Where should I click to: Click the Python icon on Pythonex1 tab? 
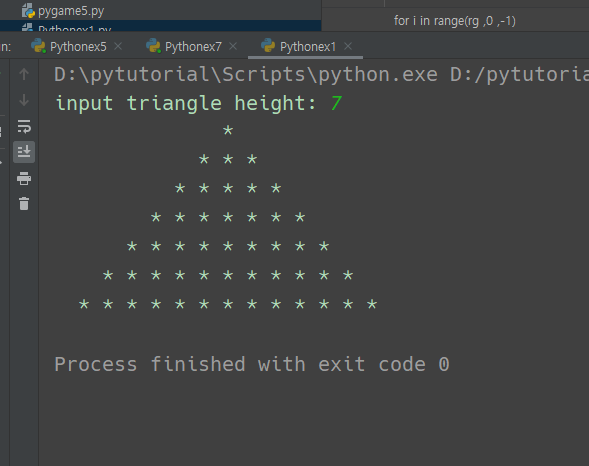[268, 46]
